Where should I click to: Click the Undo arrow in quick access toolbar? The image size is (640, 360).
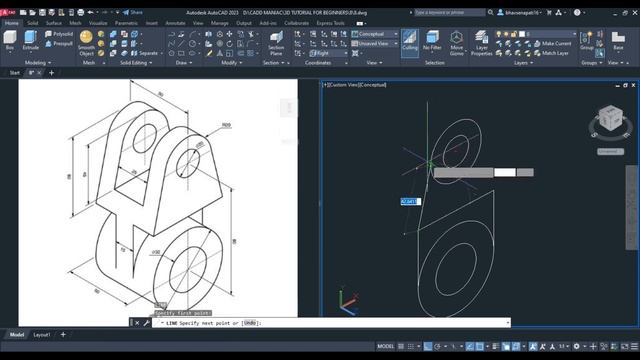(x=91, y=12)
